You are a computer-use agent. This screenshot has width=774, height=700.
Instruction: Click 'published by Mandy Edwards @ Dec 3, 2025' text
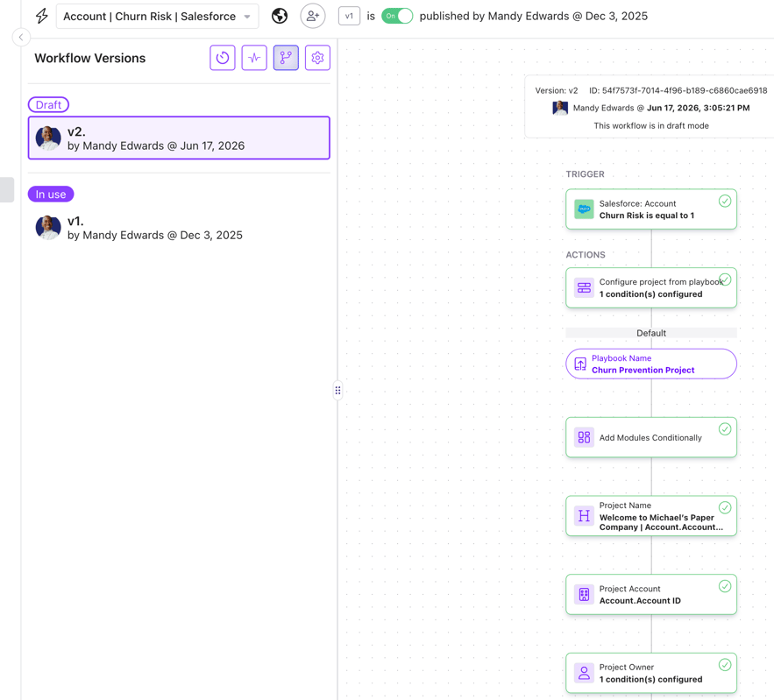(534, 17)
